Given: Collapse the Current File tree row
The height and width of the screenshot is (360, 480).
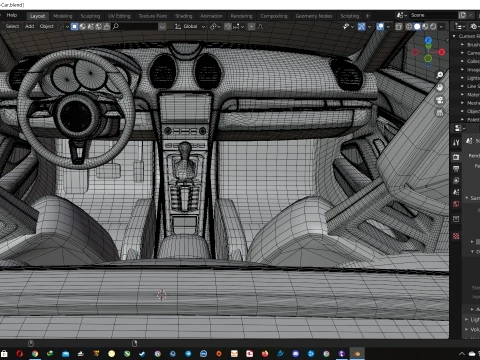Looking at the screenshot, I should (454, 36).
